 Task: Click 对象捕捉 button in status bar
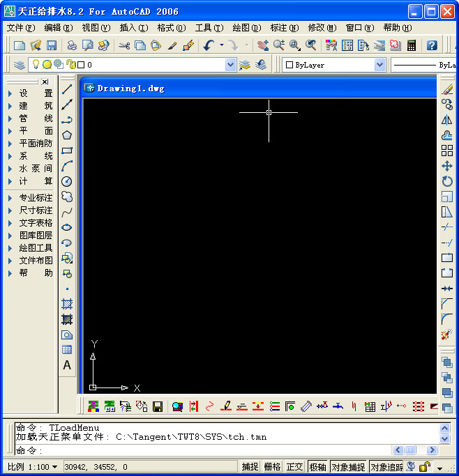(347, 467)
